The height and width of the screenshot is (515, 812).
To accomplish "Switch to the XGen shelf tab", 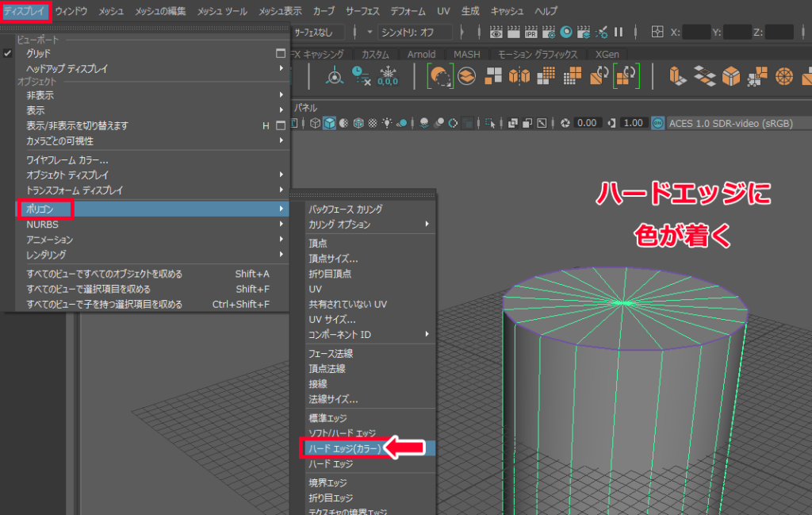I will (x=607, y=55).
